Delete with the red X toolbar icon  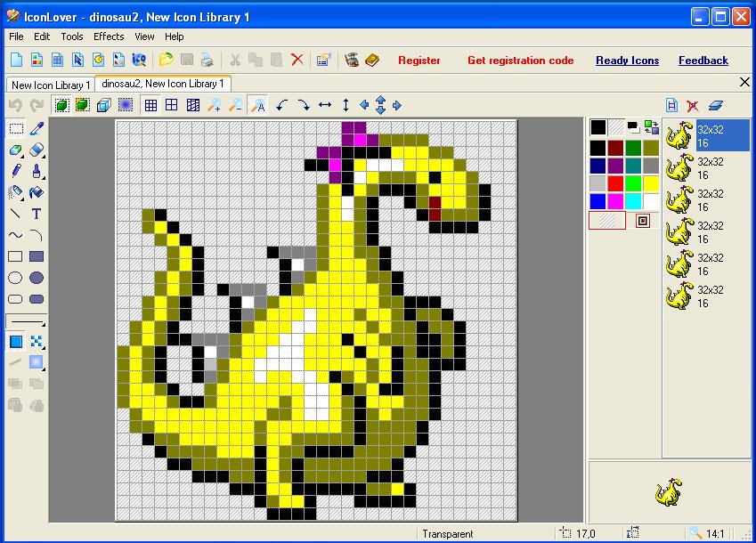click(297, 60)
